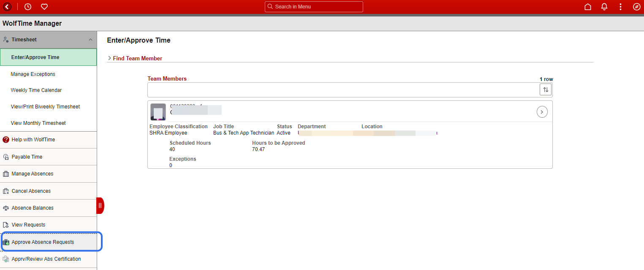
Task: Open recently visited clock icon
Action: coord(28,7)
